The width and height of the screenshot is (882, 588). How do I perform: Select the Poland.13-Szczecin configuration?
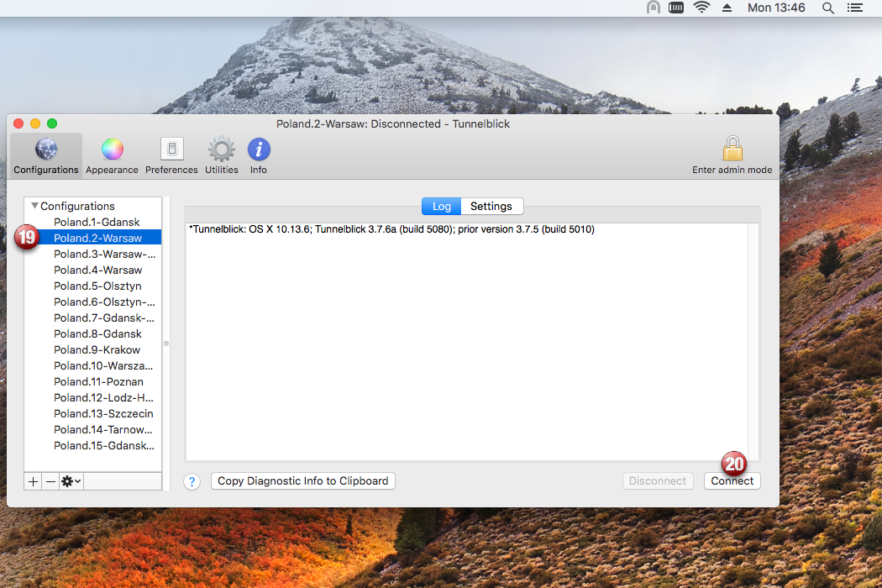(93, 413)
